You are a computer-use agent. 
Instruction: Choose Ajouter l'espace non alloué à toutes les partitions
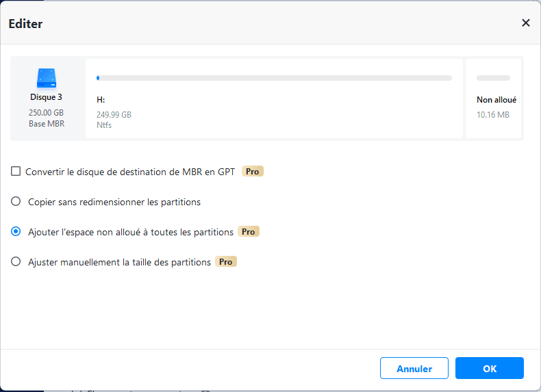pos(16,232)
